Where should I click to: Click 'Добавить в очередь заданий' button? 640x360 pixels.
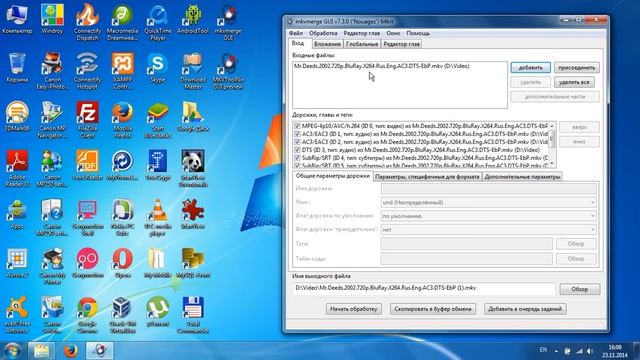(525, 309)
